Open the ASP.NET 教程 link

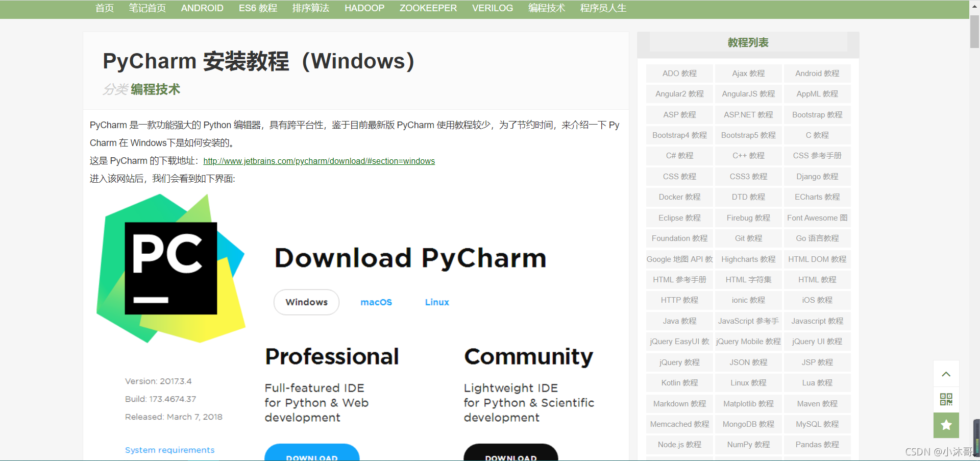pos(748,115)
